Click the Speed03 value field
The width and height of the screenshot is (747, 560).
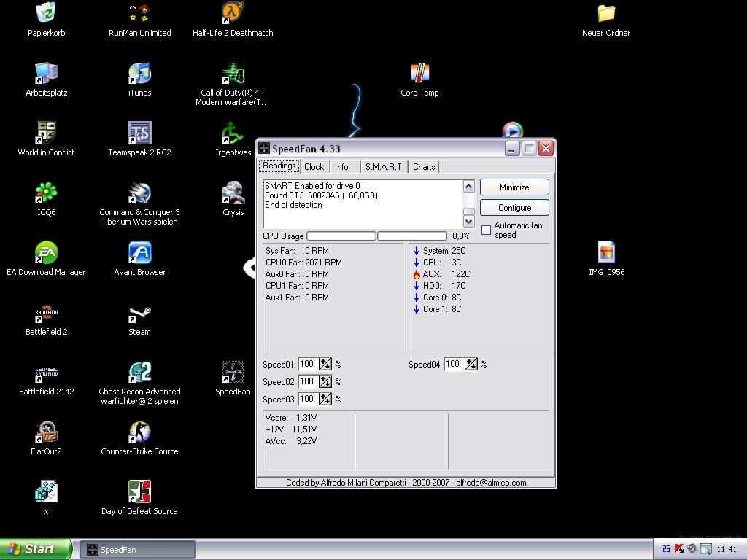click(309, 399)
